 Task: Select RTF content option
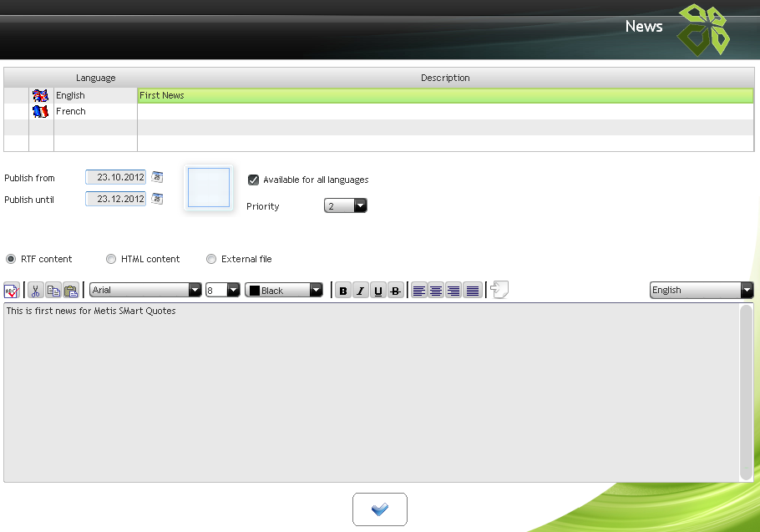11,259
